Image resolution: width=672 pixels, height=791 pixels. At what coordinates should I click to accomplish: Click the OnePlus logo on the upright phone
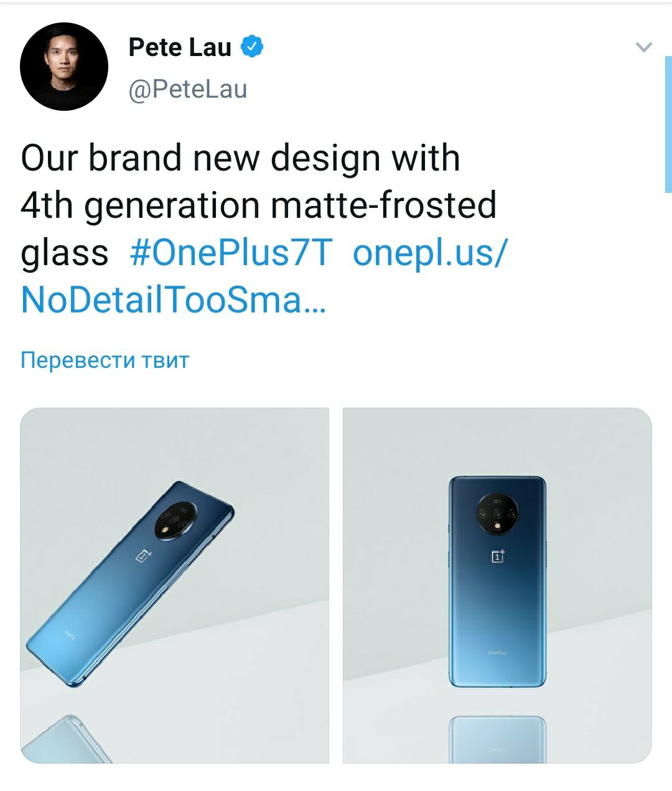point(498,555)
